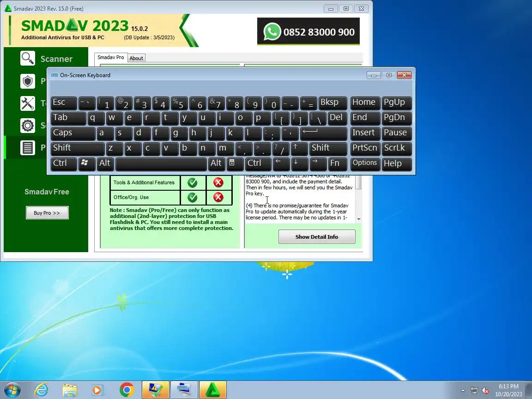Switch to the Smadav Pro tab
Screen dimensions: 532x399
coord(111,57)
